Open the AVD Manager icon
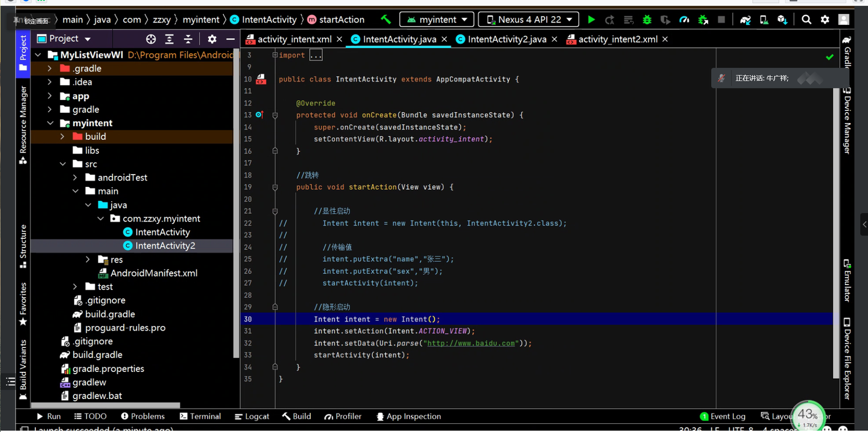The height and width of the screenshot is (432, 868). click(x=764, y=20)
